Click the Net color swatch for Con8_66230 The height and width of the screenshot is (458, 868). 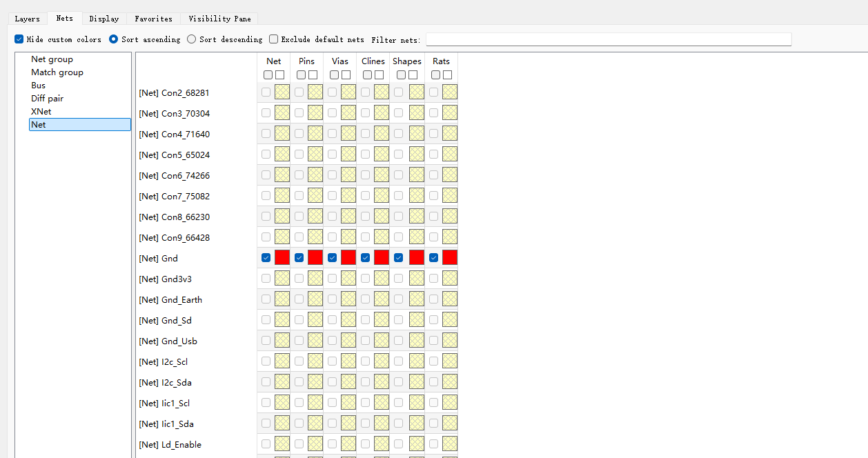tap(282, 217)
